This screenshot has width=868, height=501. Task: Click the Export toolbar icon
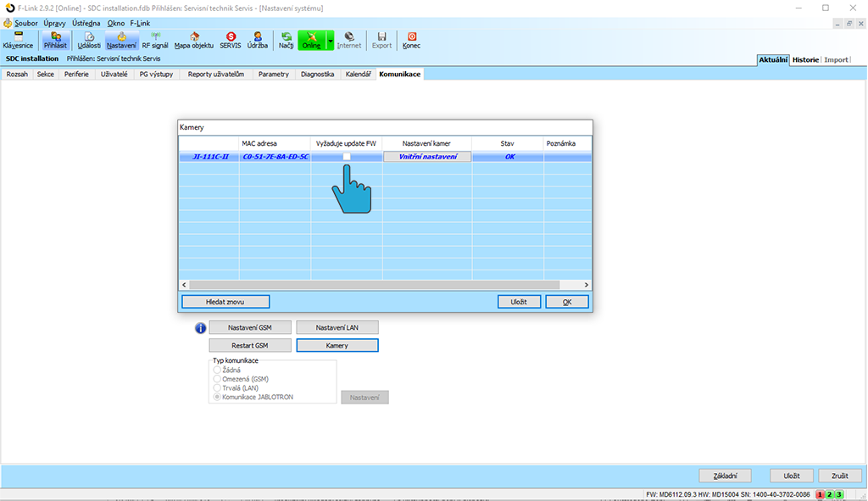tap(381, 41)
